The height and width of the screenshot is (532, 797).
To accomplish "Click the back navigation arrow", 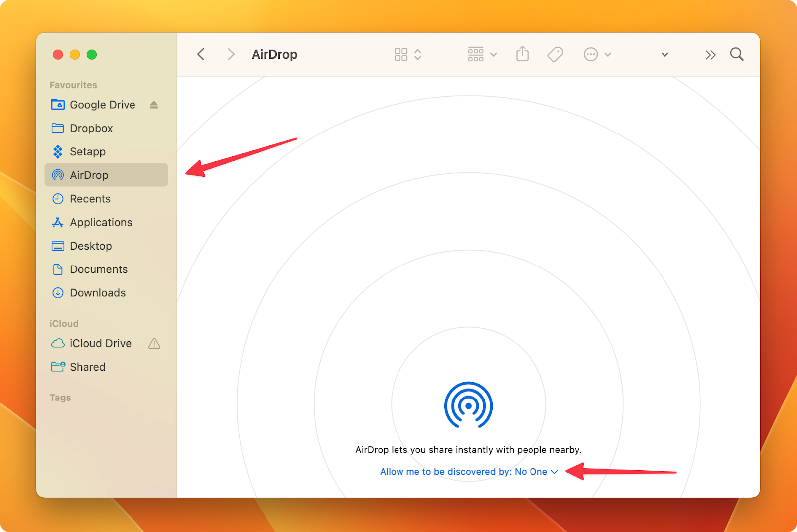I will 201,54.
